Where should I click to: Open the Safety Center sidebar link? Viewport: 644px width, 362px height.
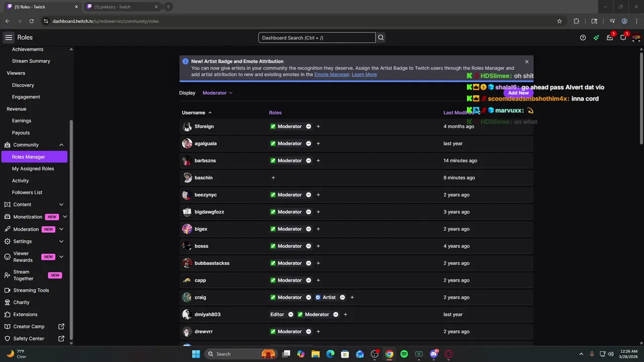tap(29, 339)
